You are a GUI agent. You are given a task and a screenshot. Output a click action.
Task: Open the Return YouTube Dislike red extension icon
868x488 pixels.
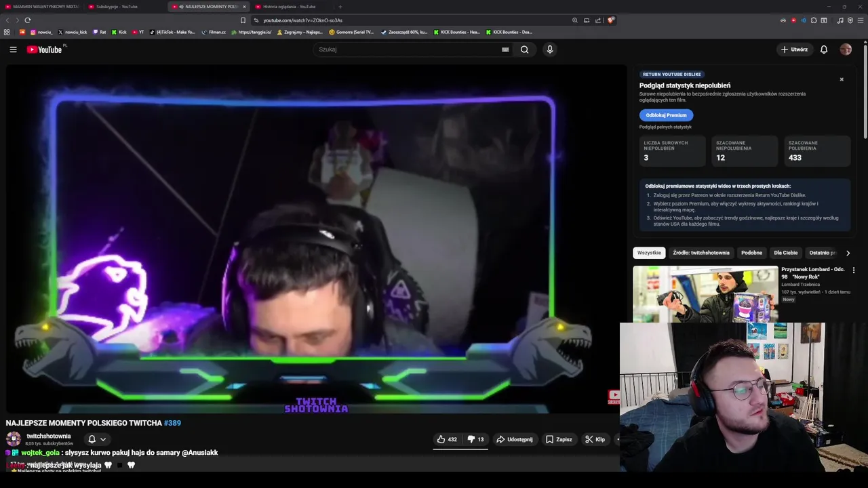point(793,20)
